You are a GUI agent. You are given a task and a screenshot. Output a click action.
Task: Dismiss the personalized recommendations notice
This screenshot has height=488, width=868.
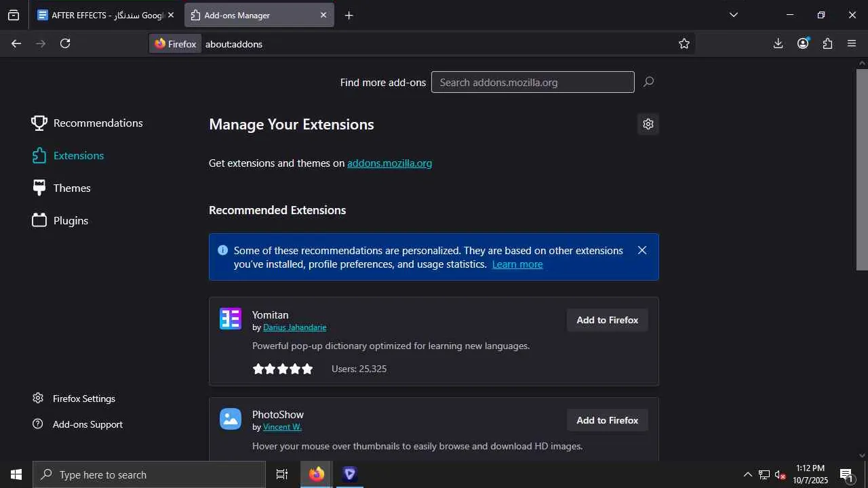pyautogui.click(x=642, y=250)
